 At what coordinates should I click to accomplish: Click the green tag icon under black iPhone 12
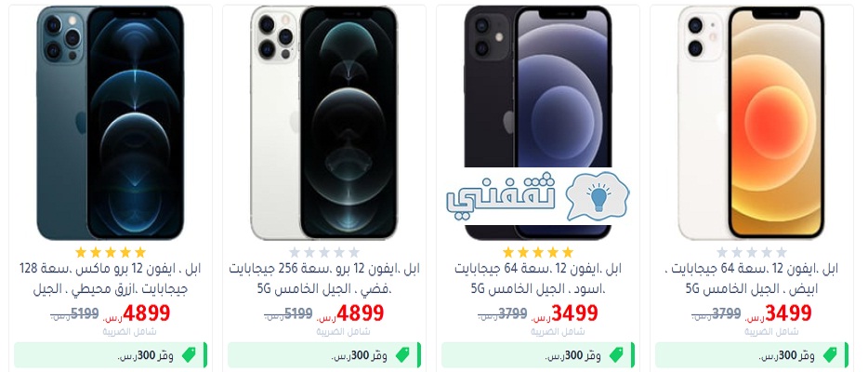(616, 355)
